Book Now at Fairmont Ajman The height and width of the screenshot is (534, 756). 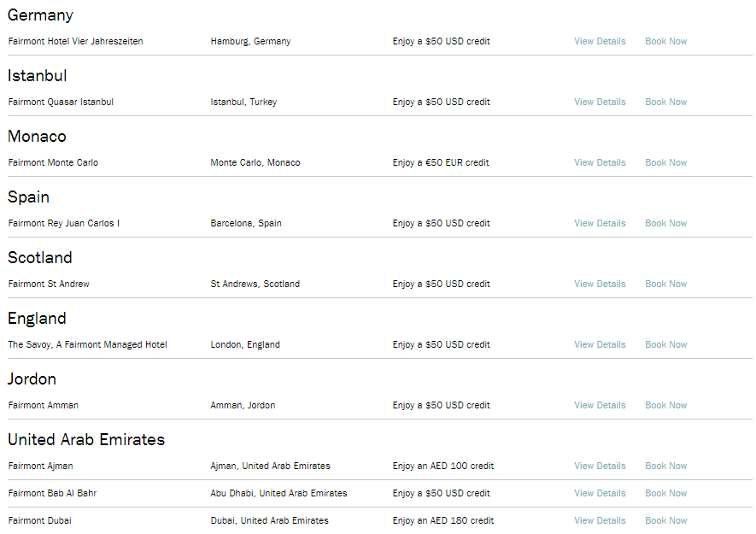point(665,466)
